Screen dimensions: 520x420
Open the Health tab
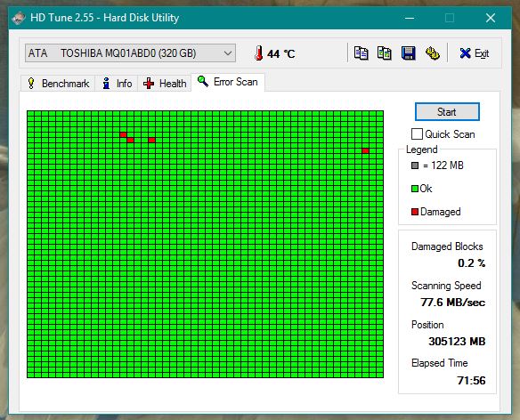[165, 84]
